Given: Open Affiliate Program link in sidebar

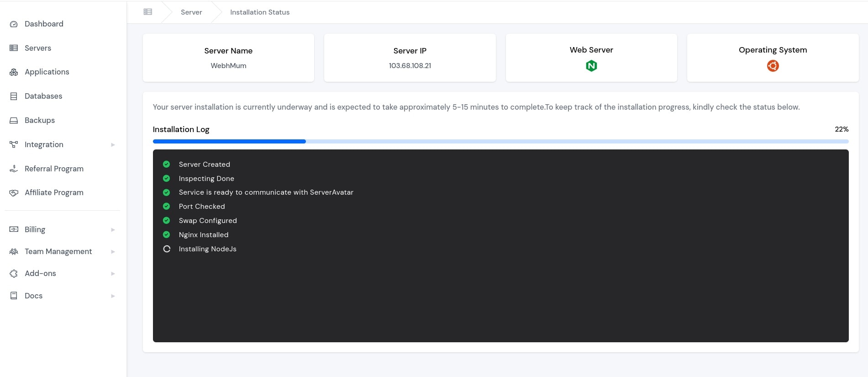Looking at the screenshot, I should pos(54,192).
